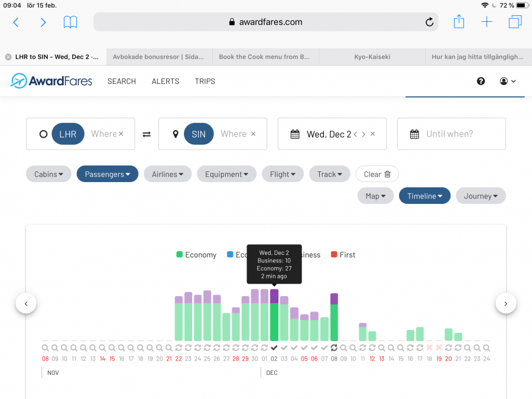Go to the ALERTS menu item
The height and width of the screenshot is (399, 532).
(166, 81)
